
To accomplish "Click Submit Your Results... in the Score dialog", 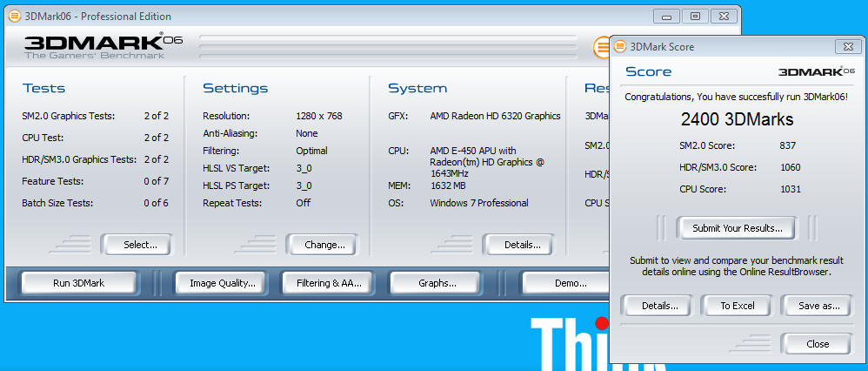I will point(738,228).
